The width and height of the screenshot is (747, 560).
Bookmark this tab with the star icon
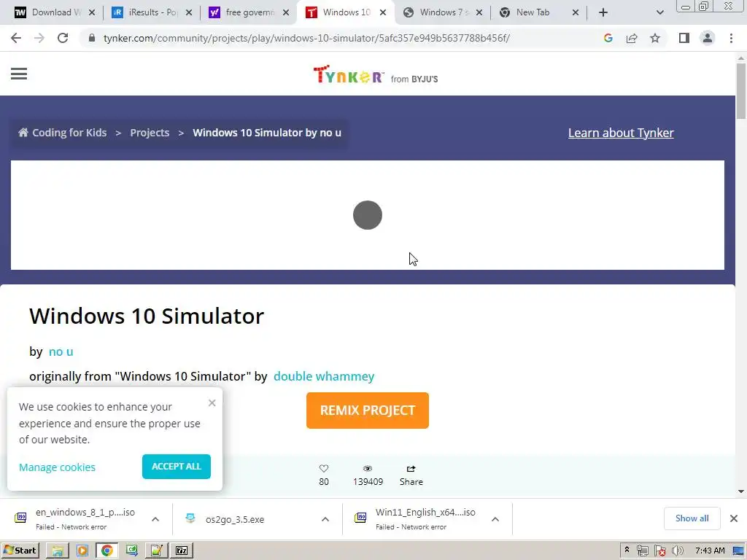coord(655,38)
